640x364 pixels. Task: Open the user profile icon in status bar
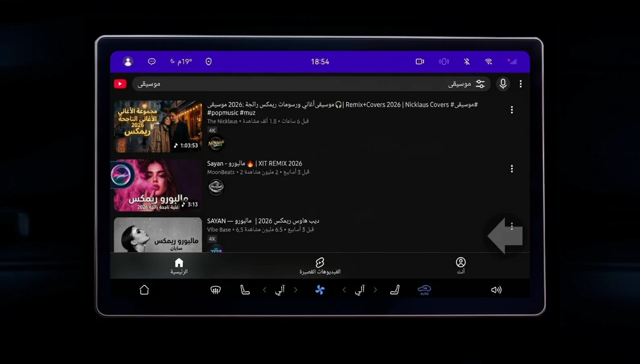click(x=128, y=62)
